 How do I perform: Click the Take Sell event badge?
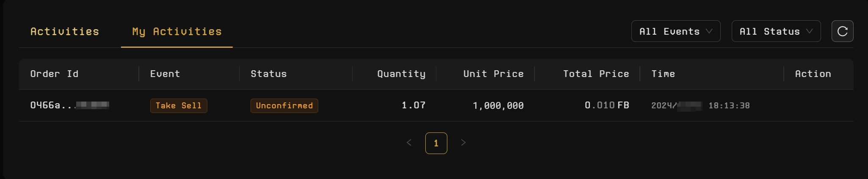(x=179, y=106)
